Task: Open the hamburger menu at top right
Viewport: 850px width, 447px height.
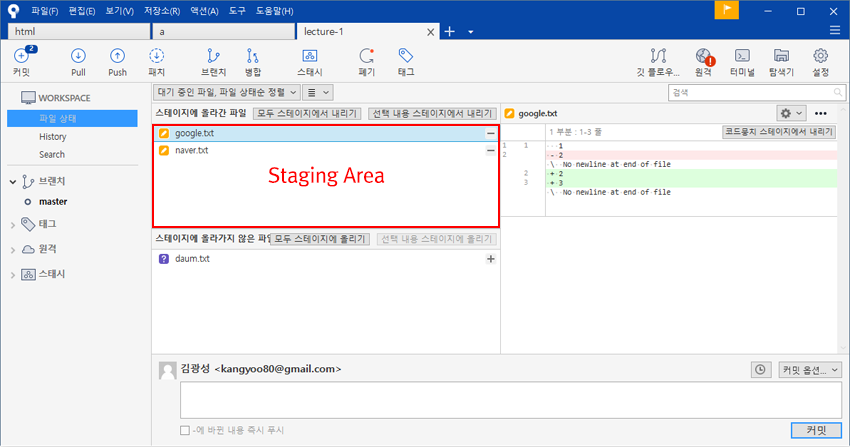Action: (x=835, y=31)
